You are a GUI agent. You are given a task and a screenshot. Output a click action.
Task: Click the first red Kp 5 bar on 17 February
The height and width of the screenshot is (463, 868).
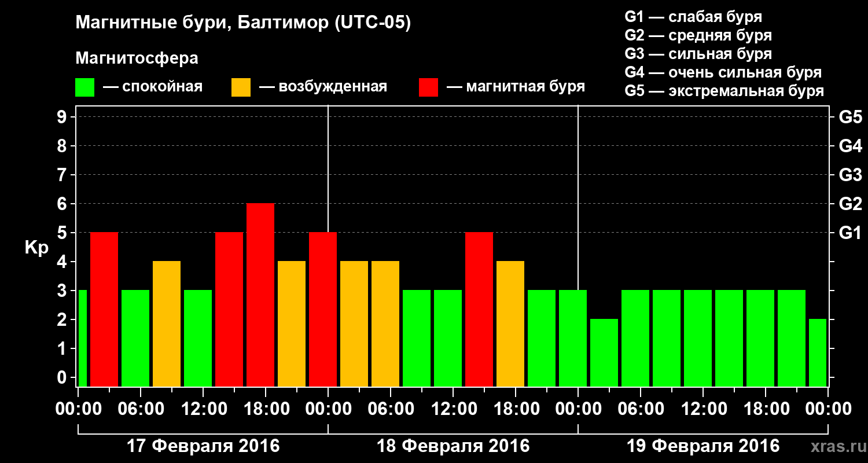(x=104, y=310)
